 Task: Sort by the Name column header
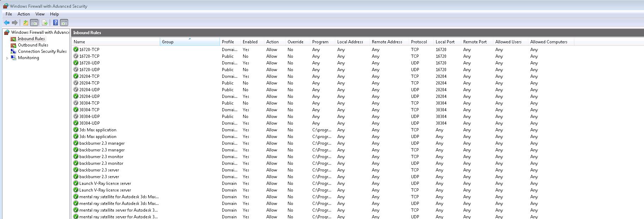tap(116, 42)
